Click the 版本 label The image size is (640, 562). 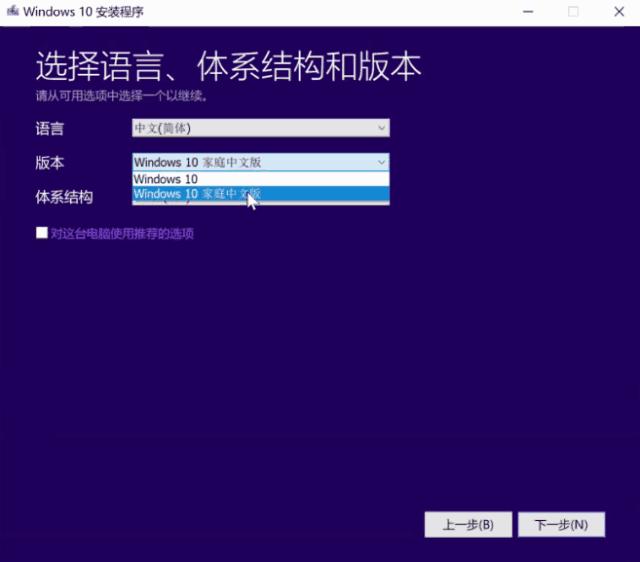49,163
